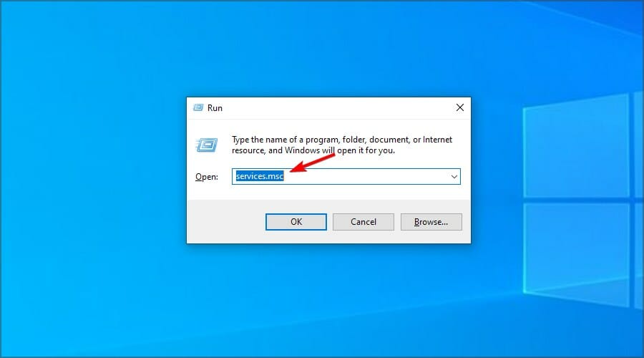
Task: Click the "Type the name of a program" description
Action: point(342,145)
